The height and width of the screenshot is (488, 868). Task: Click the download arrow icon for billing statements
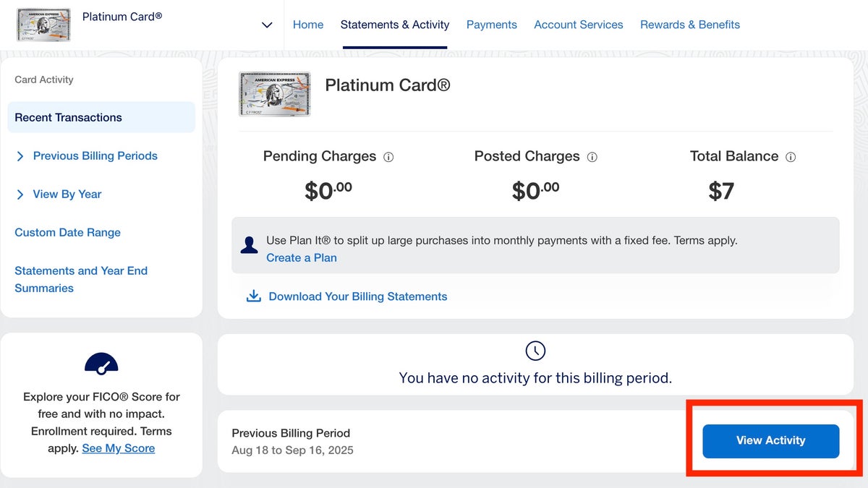click(254, 296)
